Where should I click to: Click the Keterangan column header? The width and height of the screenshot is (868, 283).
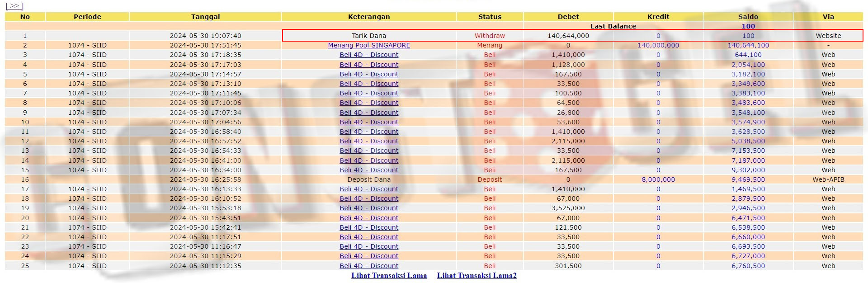(x=369, y=17)
